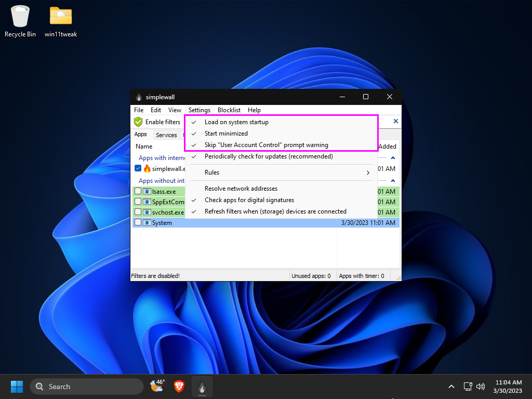Close the open Settings menu
The image size is (532, 399).
point(199,110)
